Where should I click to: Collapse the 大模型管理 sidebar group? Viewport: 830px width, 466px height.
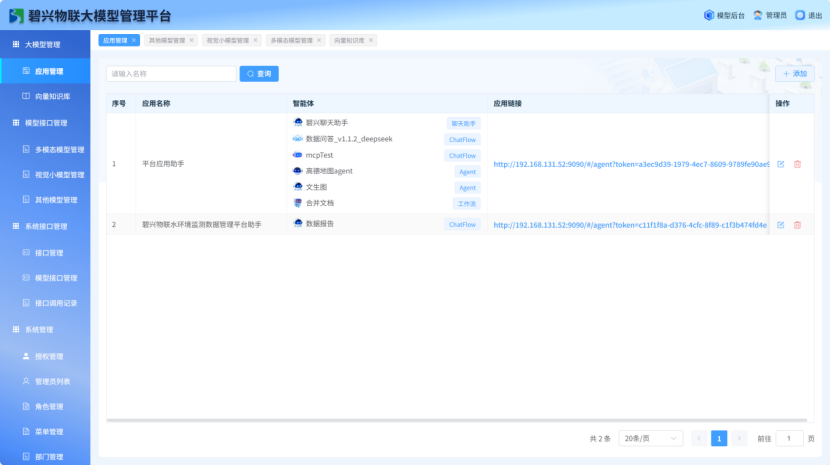click(45, 44)
